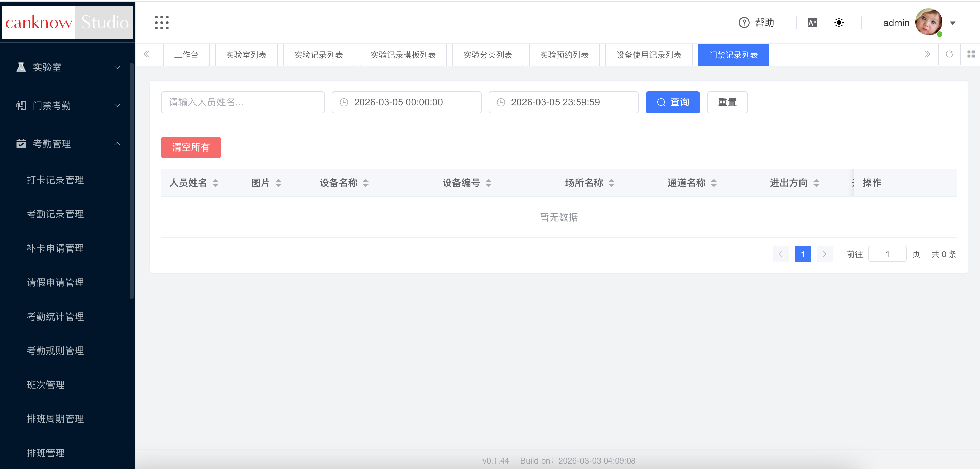Viewport: 980px width, 469px height.
Task: Expand the 门禁考勤 sidebar menu
Action: 67,105
